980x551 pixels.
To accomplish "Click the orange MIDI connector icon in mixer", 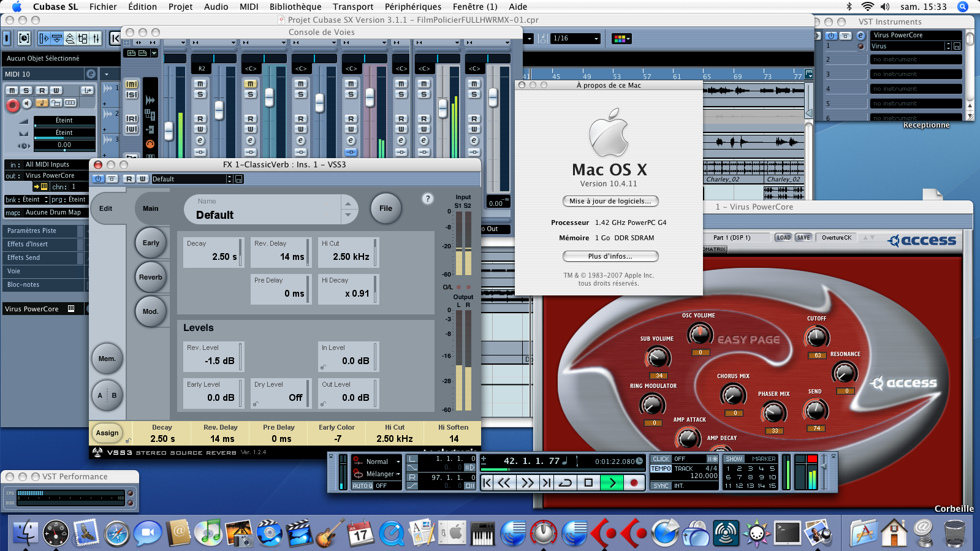I will coord(150,144).
